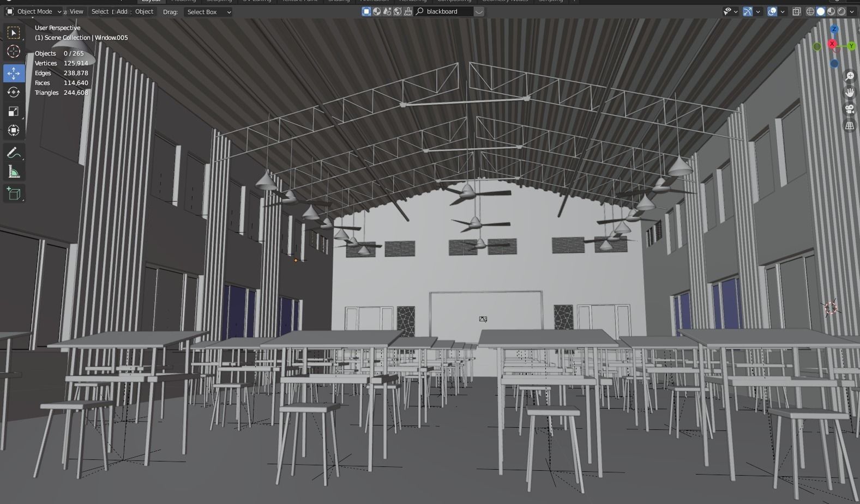The width and height of the screenshot is (860, 504).
Task: Activate the Transform tool
Action: [x=14, y=130]
